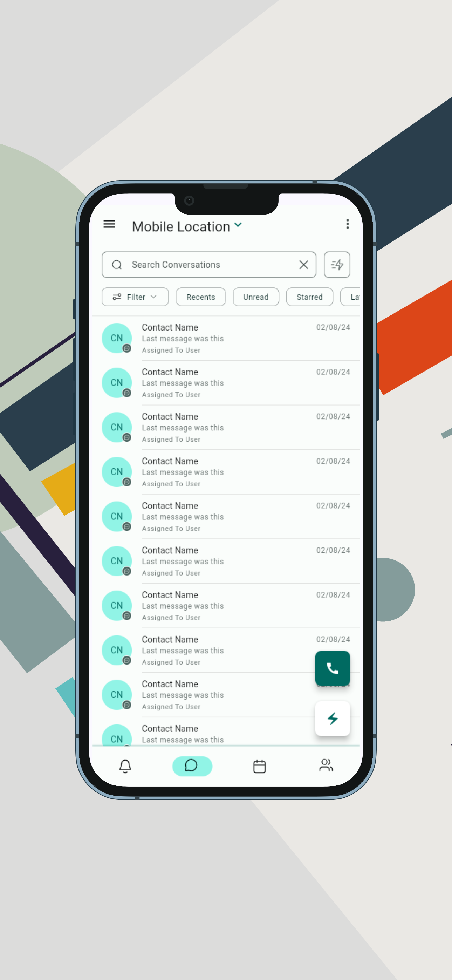
Task: Tap the message-channel badge on first avatar
Action: tap(127, 348)
